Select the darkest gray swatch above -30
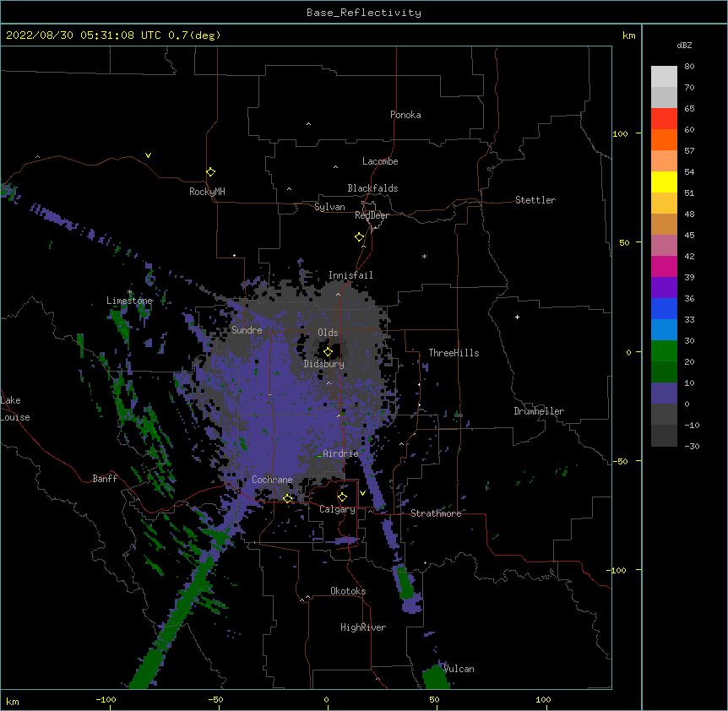The height and width of the screenshot is (711, 728). tap(664, 436)
